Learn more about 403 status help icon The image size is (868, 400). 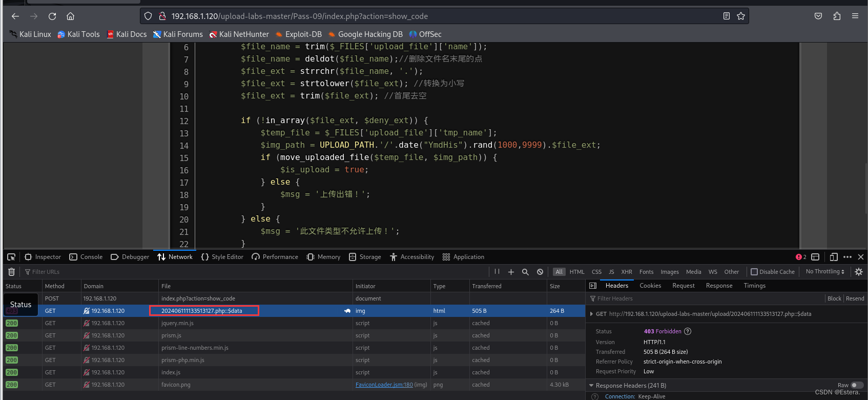(x=688, y=331)
